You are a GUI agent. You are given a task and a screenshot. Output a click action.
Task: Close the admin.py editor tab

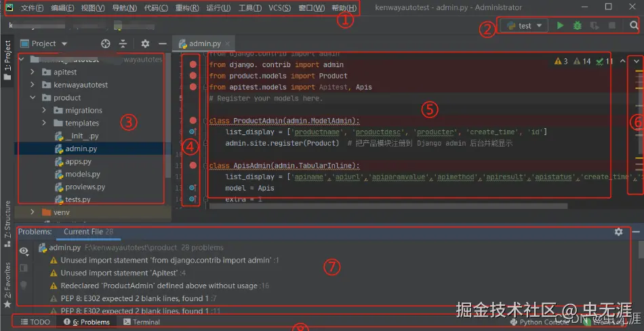click(228, 43)
